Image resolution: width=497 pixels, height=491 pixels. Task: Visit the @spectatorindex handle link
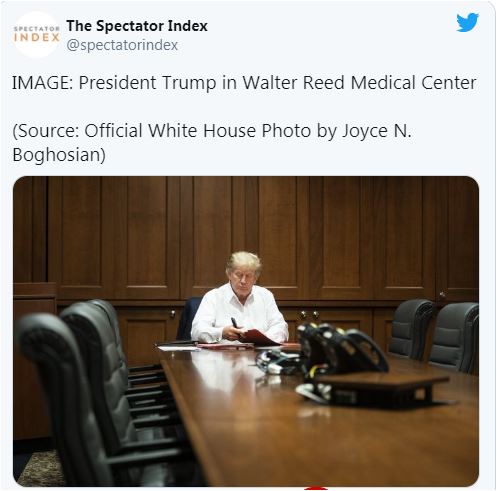(x=122, y=45)
